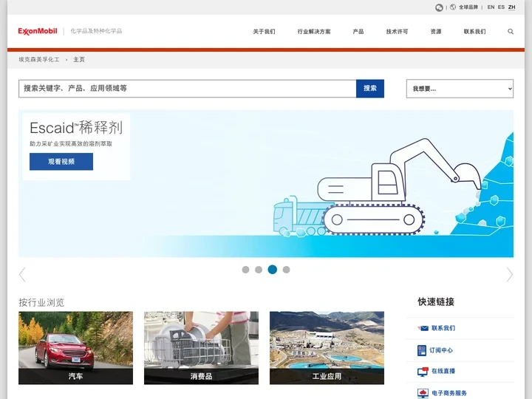Select the first carousel dot

pos(245,270)
